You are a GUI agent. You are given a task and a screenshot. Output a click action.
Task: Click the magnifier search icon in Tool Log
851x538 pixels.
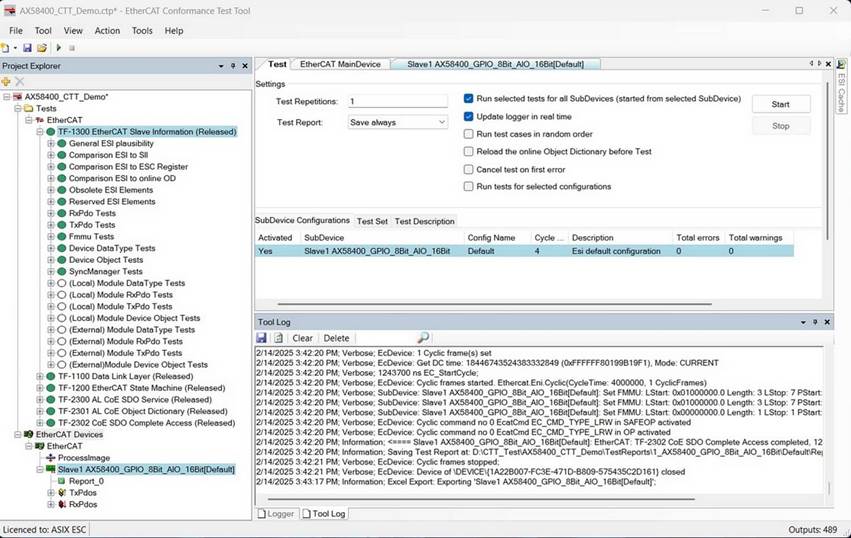pyautogui.click(x=423, y=338)
